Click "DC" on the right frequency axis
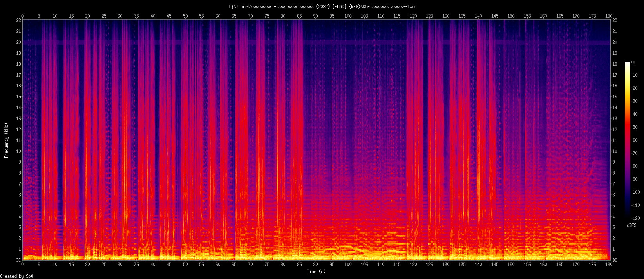The height and width of the screenshot is (279, 644). tap(615, 260)
